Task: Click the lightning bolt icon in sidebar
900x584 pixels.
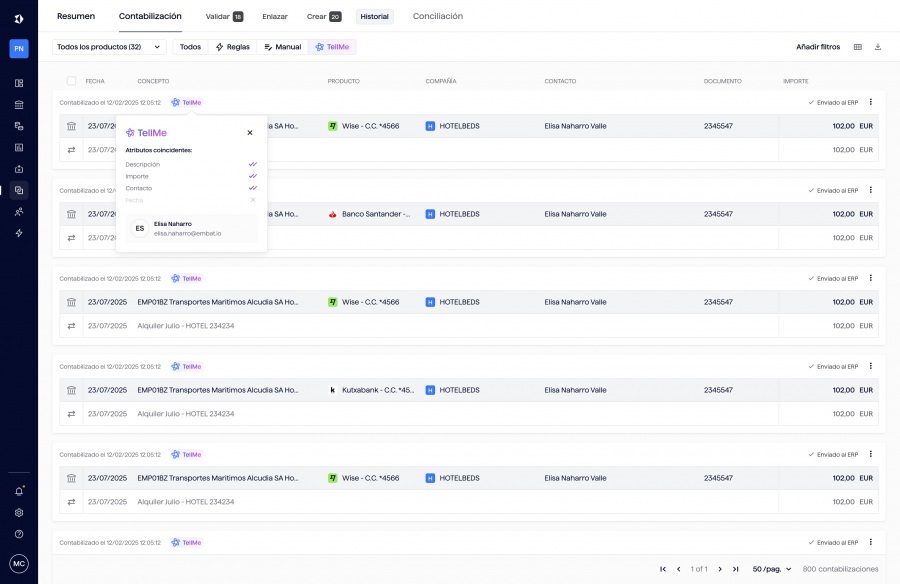Action: click(x=19, y=233)
